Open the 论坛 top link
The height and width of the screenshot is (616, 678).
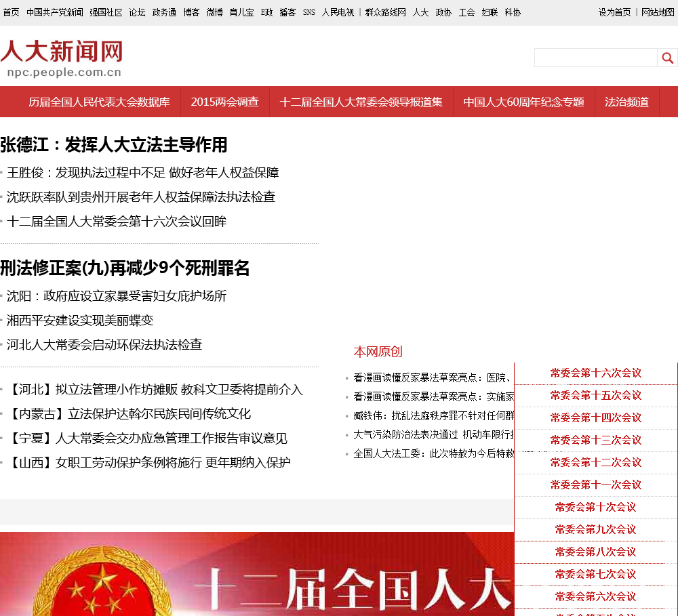tap(137, 12)
